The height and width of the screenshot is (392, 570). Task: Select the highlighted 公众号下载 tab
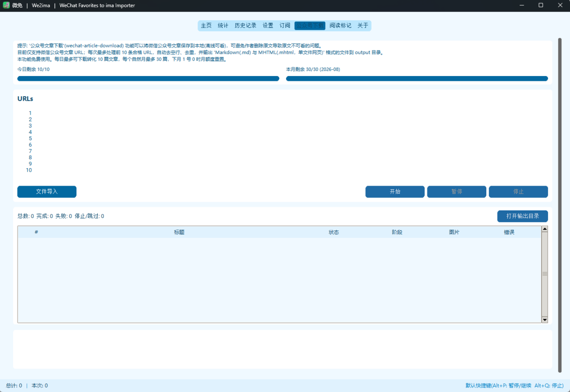(310, 26)
